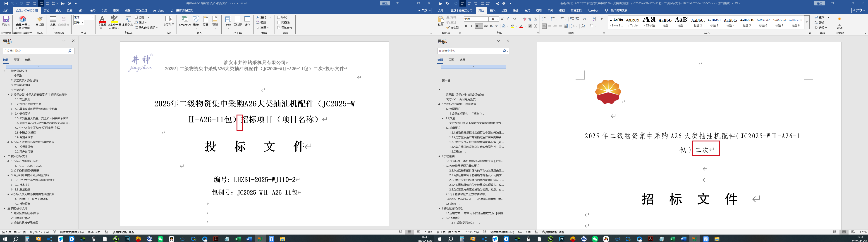Image resolution: width=868 pixels, height=242 pixels.
Task: Increase font size in the 招标文件 window
Action: [502, 19]
